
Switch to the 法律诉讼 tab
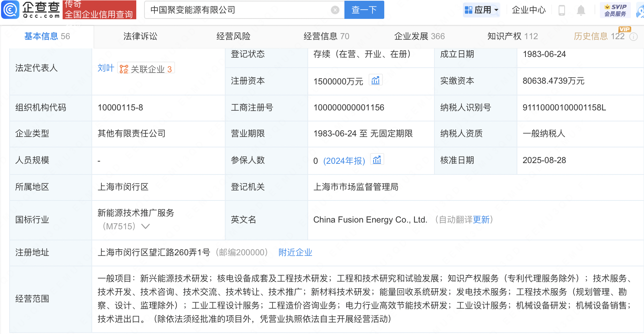tap(140, 36)
